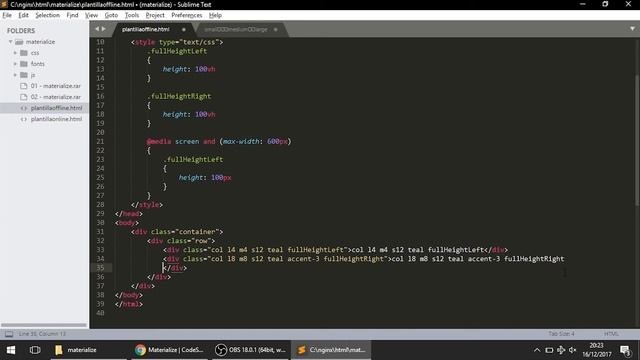
Task: Collapse the materialize folder
Action: coord(11,42)
